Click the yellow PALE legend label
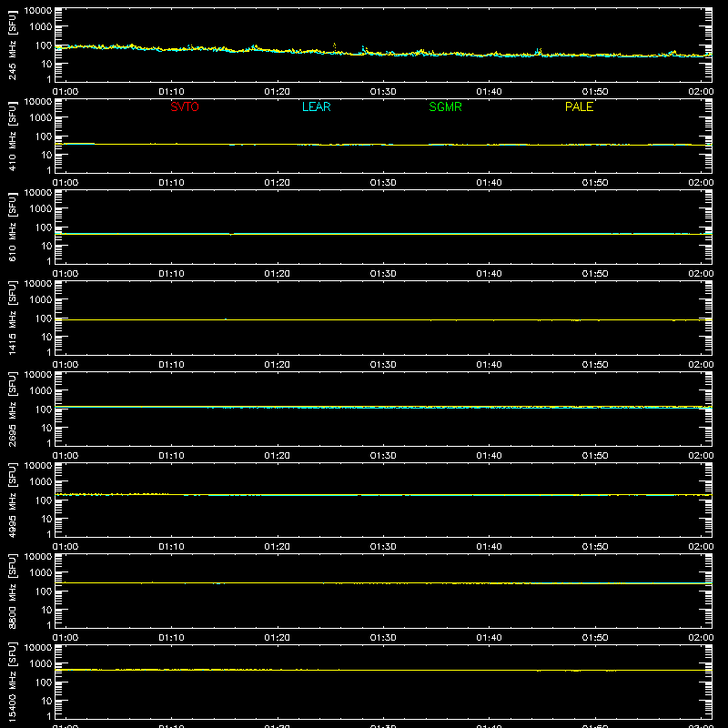 [579, 106]
